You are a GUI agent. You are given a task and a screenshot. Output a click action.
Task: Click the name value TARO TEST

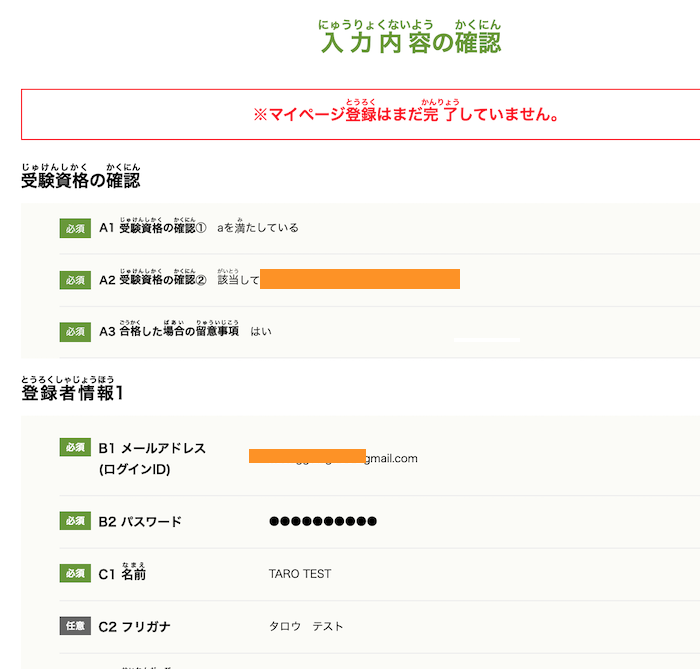click(300, 574)
